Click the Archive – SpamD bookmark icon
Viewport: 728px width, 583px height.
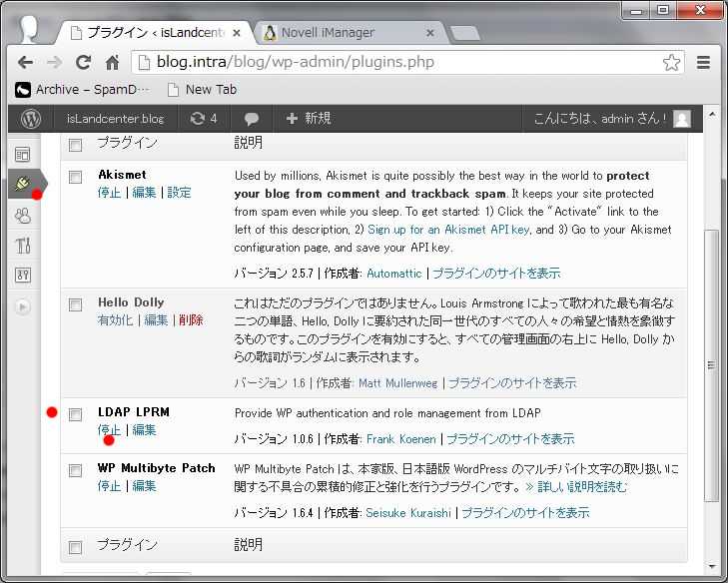coord(23,90)
